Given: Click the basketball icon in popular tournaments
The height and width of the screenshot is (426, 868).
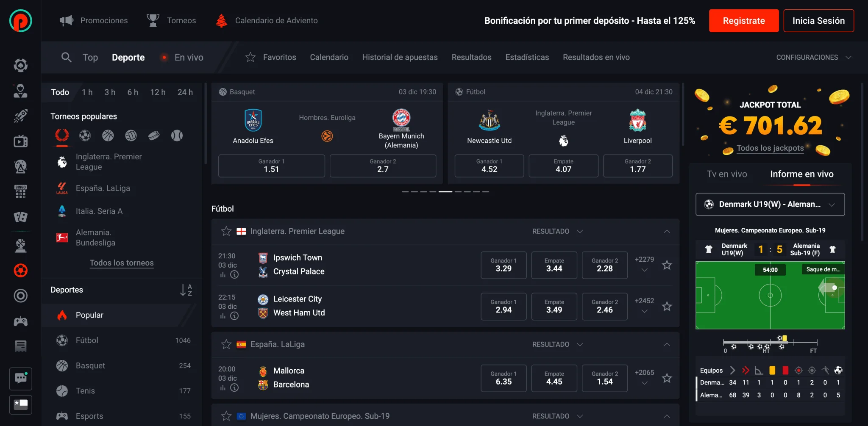Looking at the screenshot, I should coord(108,136).
